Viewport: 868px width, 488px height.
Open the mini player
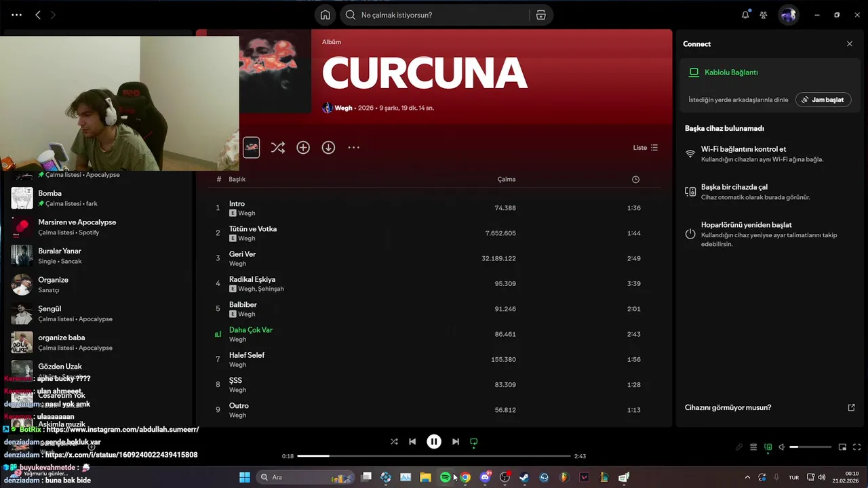tap(842, 447)
